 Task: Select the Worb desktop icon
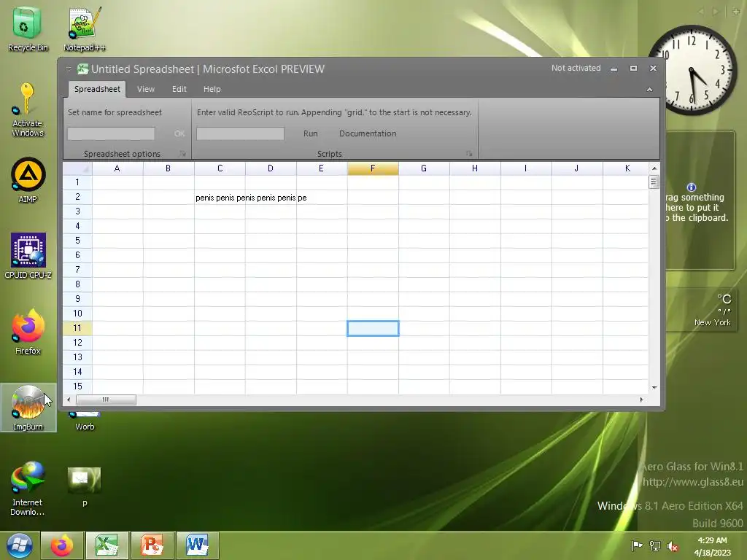(85, 421)
